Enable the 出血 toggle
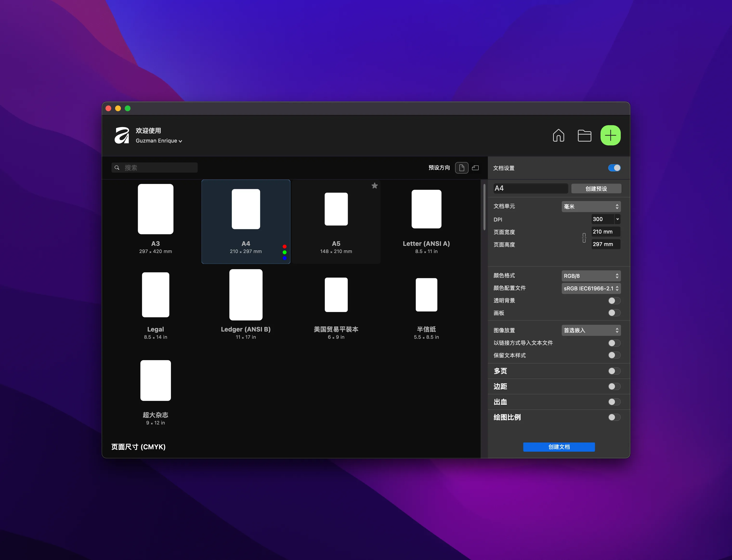This screenshot has width=732, height=560. [x=614, y=402]
